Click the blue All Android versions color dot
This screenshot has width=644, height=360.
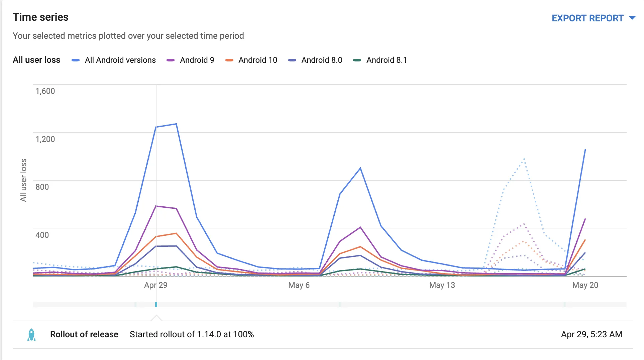pyautogui.click(x=76, y=60)
